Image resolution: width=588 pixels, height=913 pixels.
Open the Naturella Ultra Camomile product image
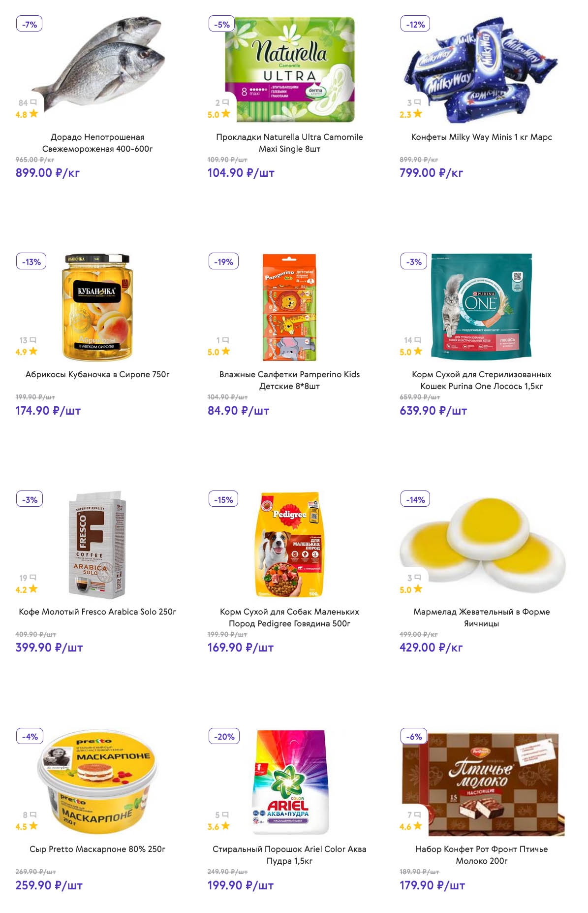click(290, 70)
